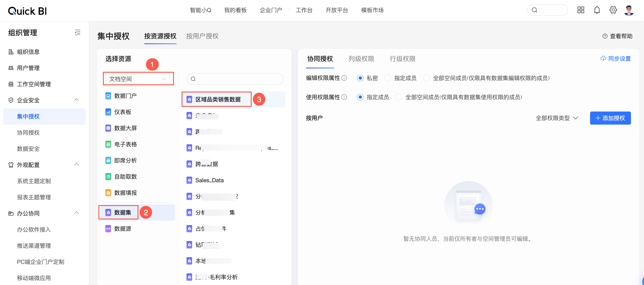This screenshot has height=285, width=644.
Task: Click the 查看帮助 question mark icon
Action: pos(605,36)
